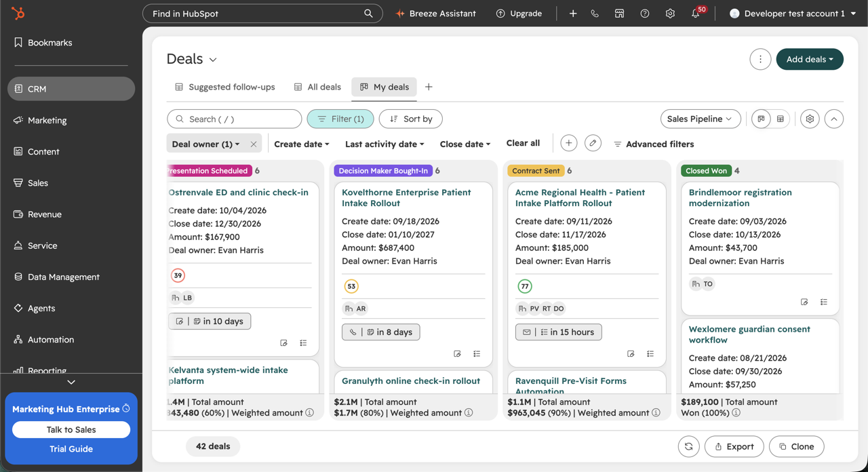Open Sales in the sidebar
Screen dimensions: 868x472
[x=71, y=182]
